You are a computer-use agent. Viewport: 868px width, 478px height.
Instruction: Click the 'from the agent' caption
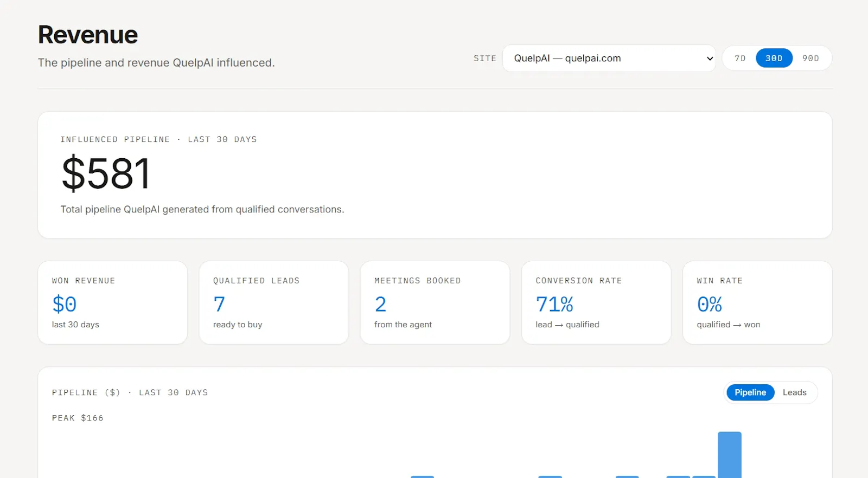403,325
